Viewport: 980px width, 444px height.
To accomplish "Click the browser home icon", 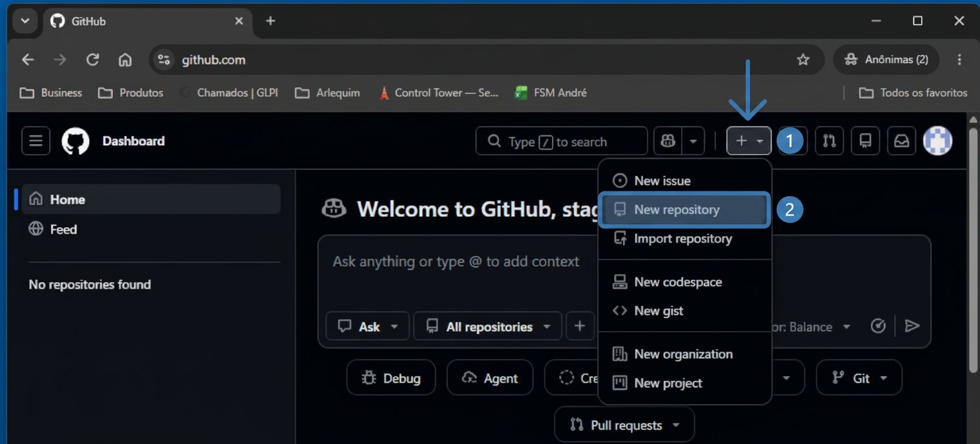I will [125, 60].
